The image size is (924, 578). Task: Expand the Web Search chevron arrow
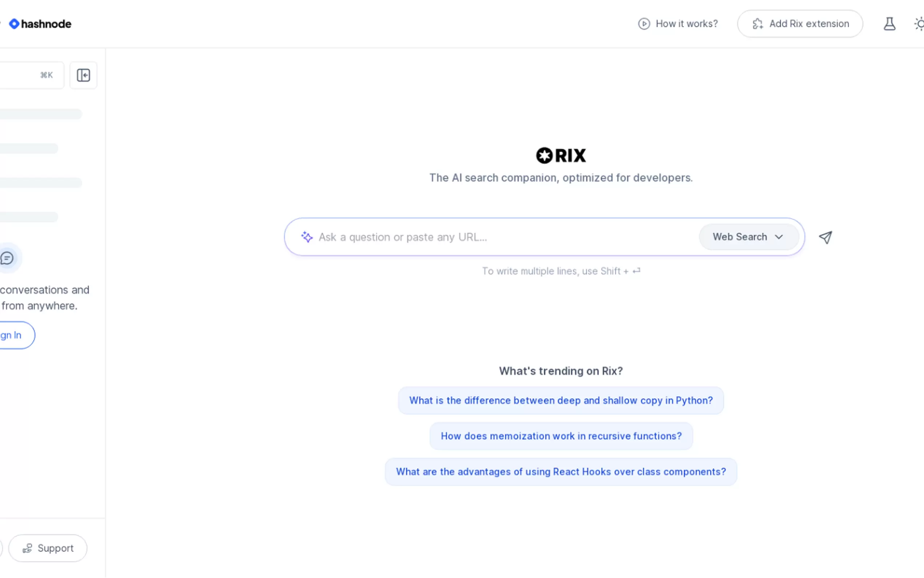click(779, 237)
